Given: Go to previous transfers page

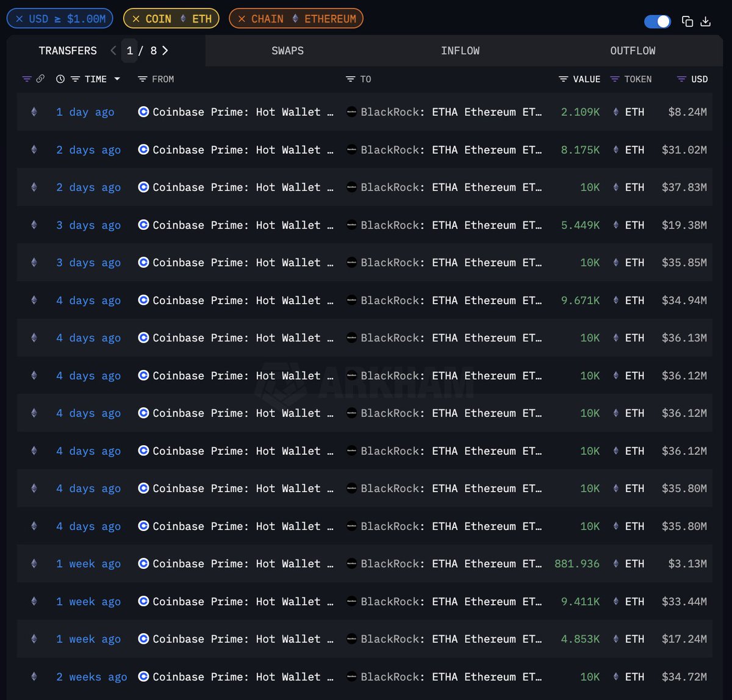Looking at the screenshot, I should 113,51.
